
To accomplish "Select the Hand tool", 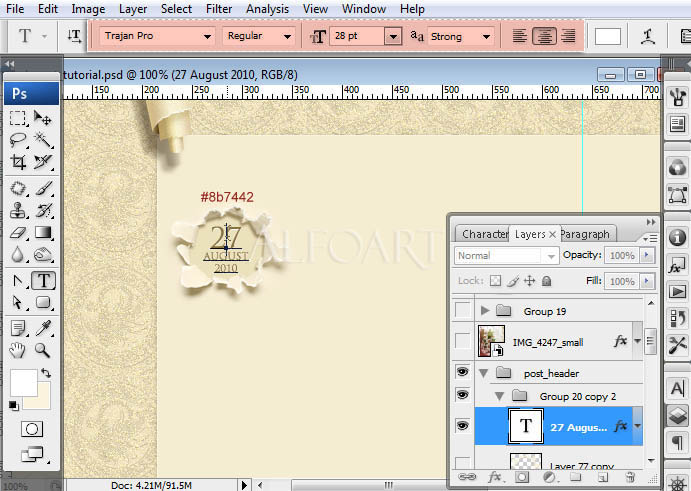I will [x=18, y=350].
